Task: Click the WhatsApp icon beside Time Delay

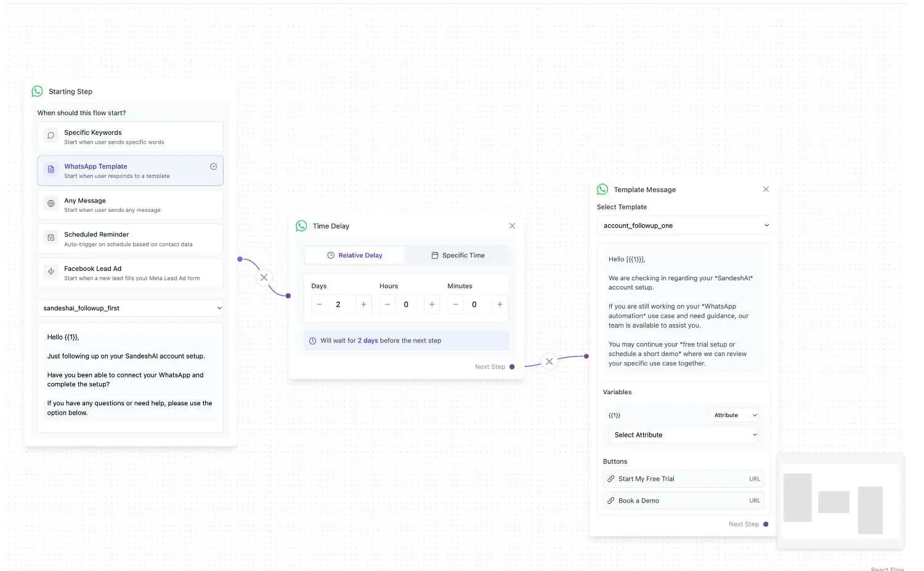Action: 301,226
